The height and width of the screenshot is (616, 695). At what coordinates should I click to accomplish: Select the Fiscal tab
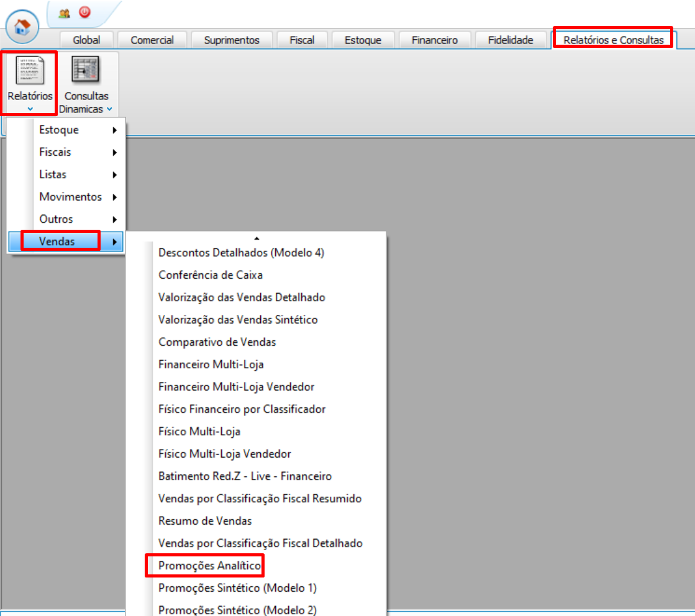pos(302,40)
